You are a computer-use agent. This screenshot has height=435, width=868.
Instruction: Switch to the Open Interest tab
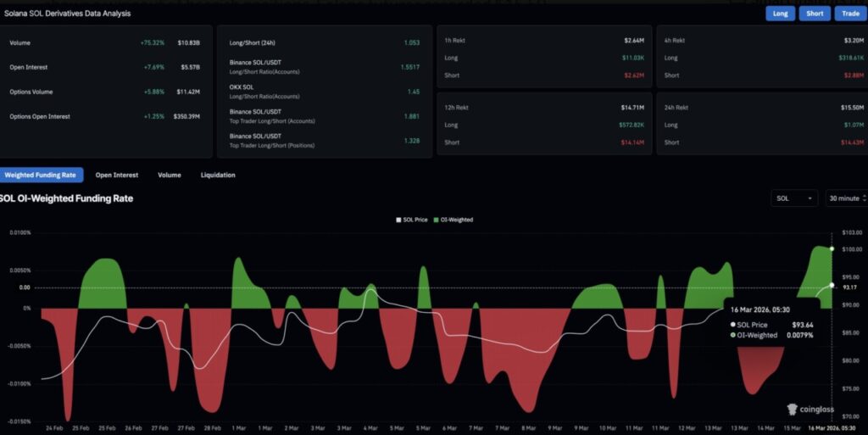coord(116,175)
